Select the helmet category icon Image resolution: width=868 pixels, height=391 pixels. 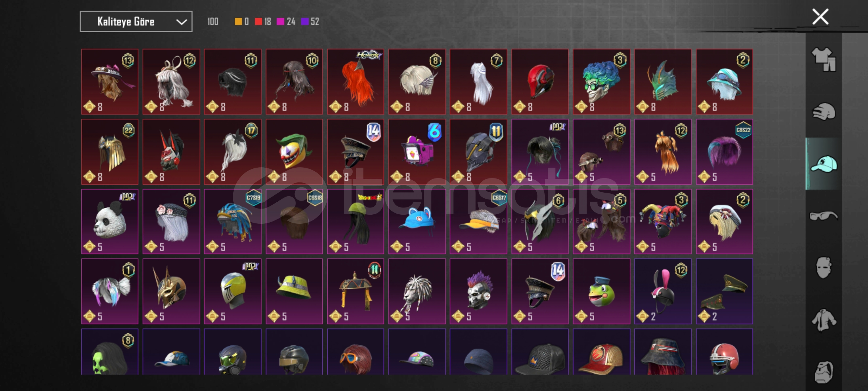[824, 112]
